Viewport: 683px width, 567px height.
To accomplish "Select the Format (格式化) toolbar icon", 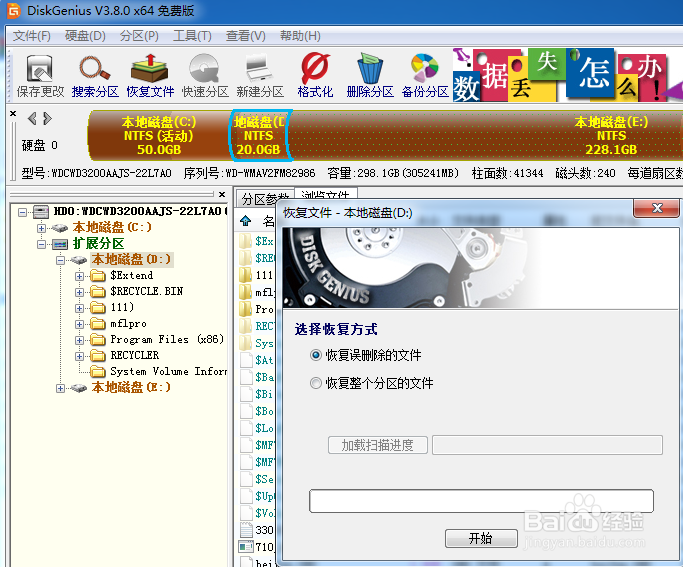I will (x=315, y=76).
